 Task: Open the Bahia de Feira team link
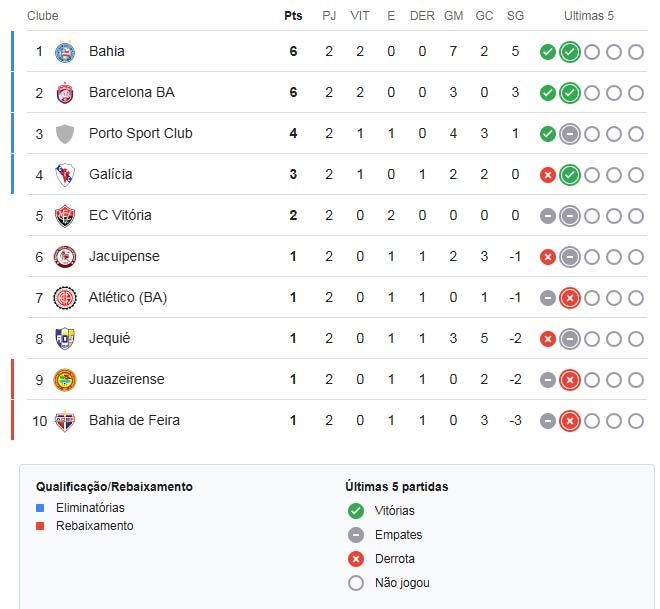(x=134, y=420)
